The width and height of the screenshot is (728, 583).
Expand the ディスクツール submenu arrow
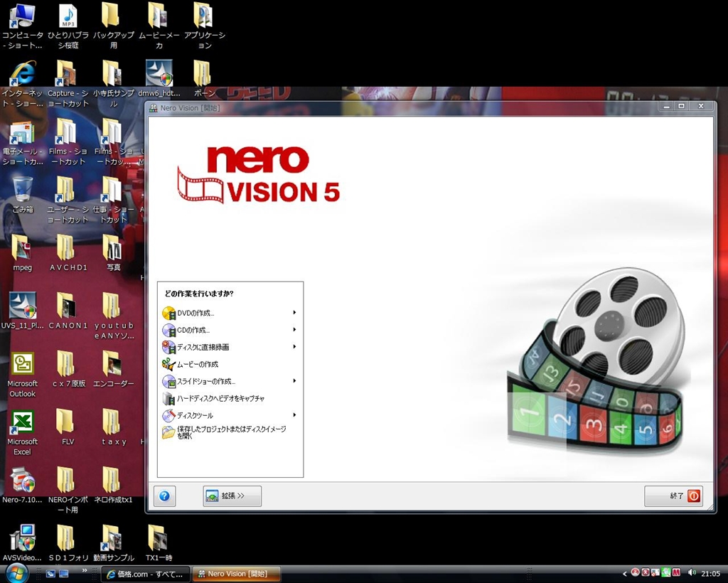tap(294, 415)
